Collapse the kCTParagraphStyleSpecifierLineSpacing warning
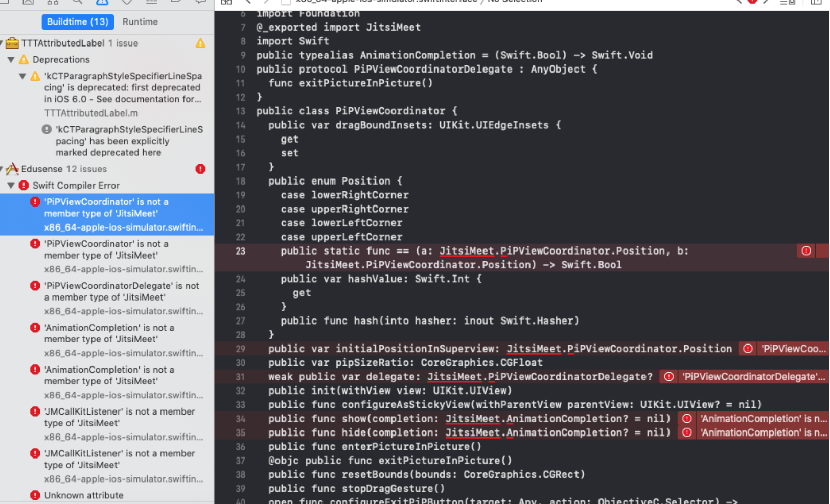The width and height of the screenshot is (830, 504). point(22,76)
